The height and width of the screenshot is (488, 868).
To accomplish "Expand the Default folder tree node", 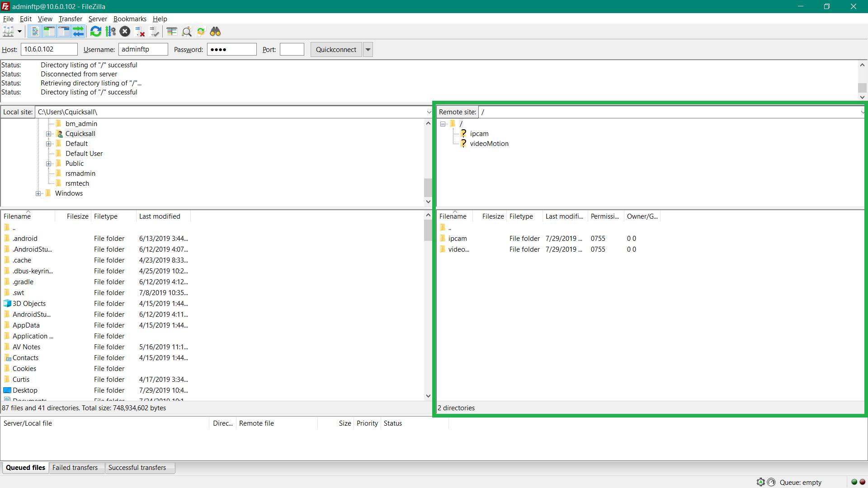I will [49, 144].
